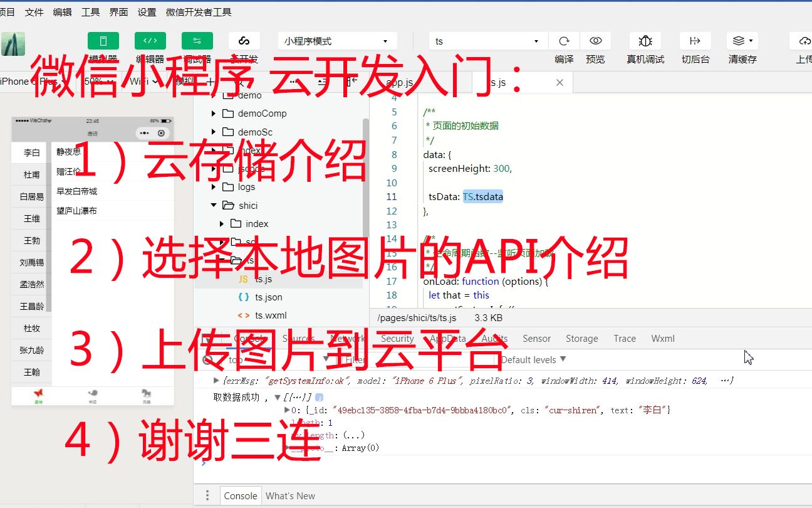Image resolution: width=812 pixels, height=508 pixels.
Task: Select the bottom Console drawer tab
Action: (x=241, y=495)
